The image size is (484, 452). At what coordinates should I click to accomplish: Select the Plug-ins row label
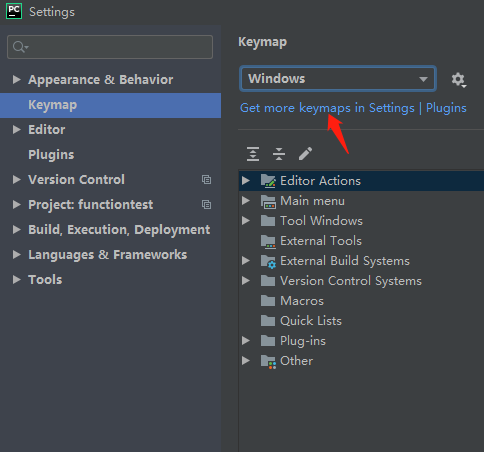pyautogui.click(x=303, y=341)
